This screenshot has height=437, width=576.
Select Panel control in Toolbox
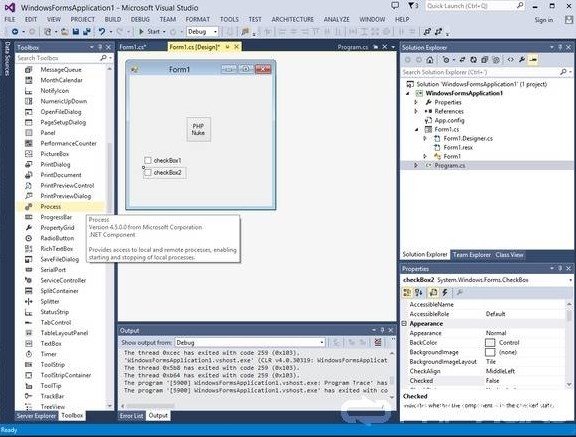click(x=48, y=133)
